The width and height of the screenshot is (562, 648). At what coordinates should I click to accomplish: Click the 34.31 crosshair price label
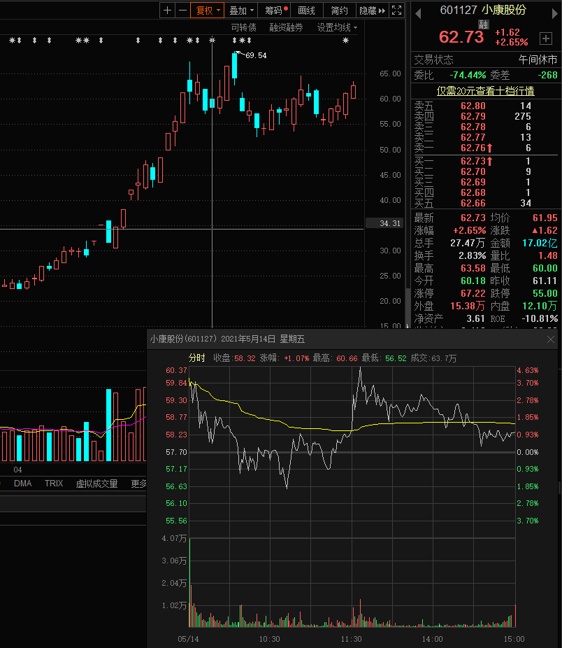click(x=389, y=223)
